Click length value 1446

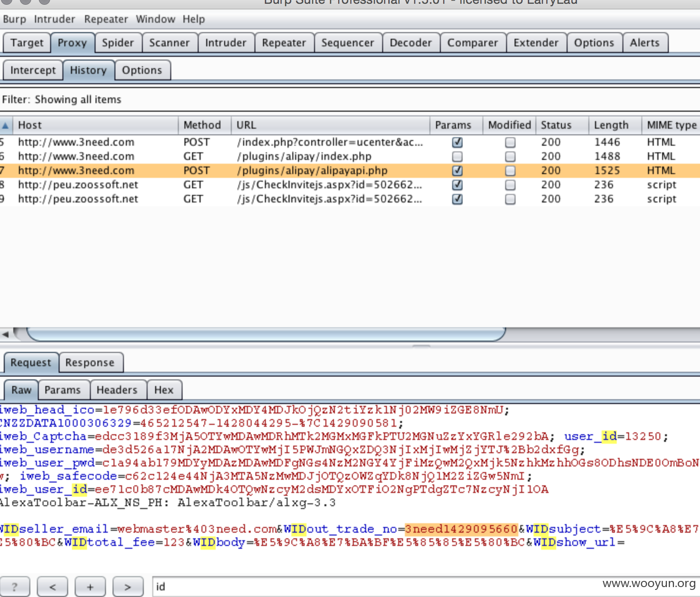click(607, 142)
